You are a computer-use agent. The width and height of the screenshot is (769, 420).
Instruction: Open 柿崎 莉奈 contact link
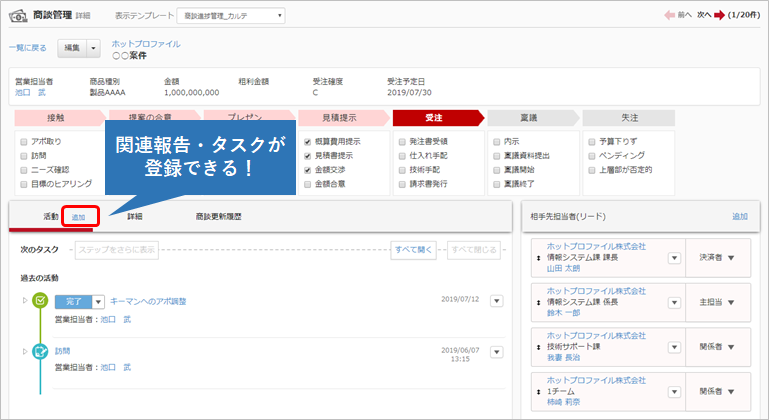click(x=564, y=402)
